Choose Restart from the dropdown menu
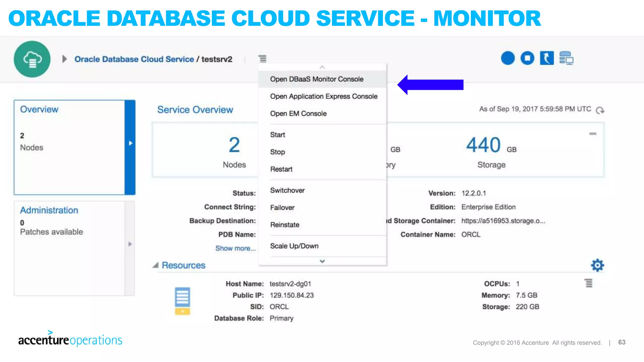This screenshot has height=362, width=644. click(322, 169)
